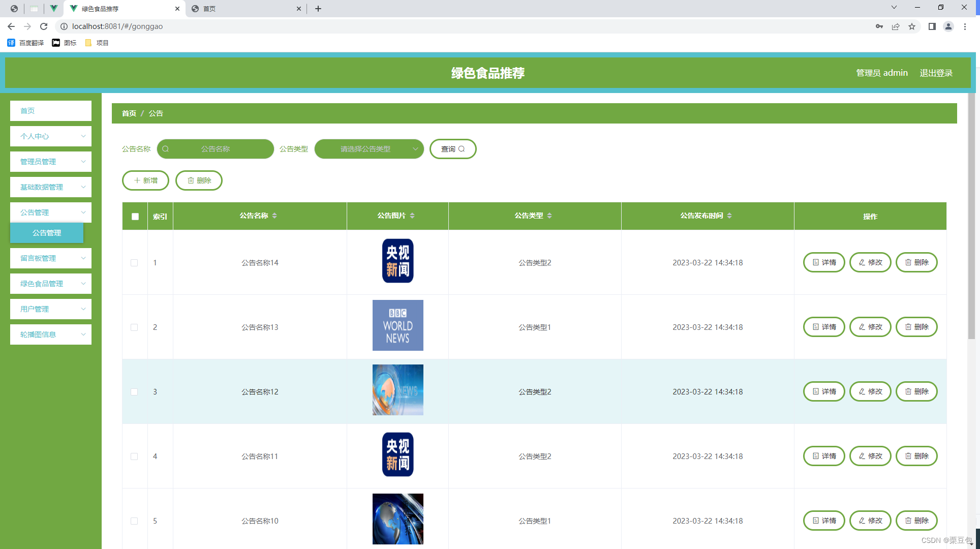Open the 百度翻译 bookmark
Screen dimensions: 980x549
pos(26,43)
